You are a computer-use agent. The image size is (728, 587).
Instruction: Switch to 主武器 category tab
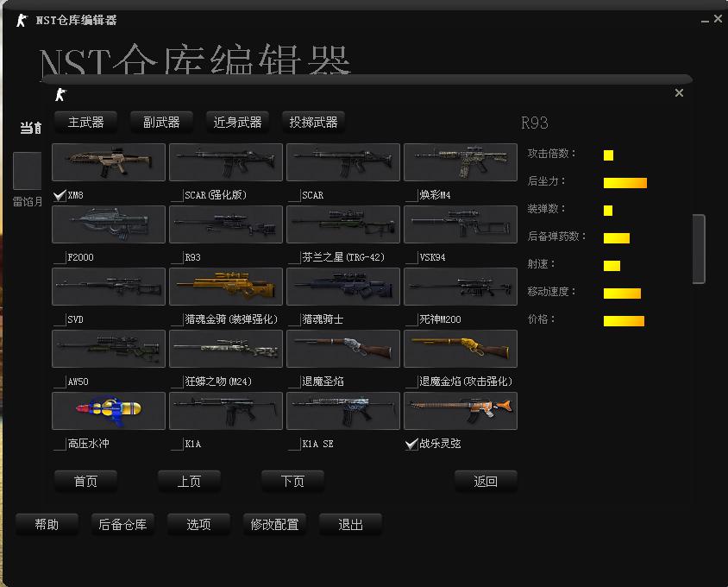coord(86,123)
